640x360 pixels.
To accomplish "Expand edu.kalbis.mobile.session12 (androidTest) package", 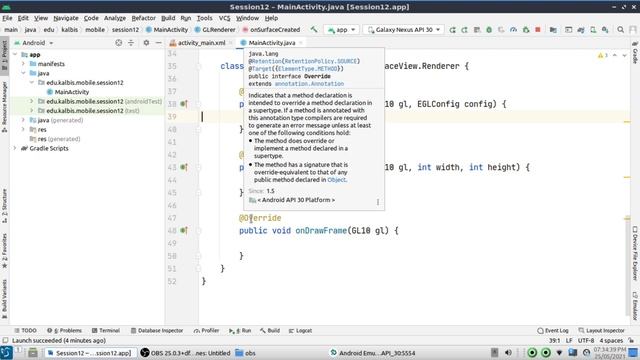I will pos(32,101).
